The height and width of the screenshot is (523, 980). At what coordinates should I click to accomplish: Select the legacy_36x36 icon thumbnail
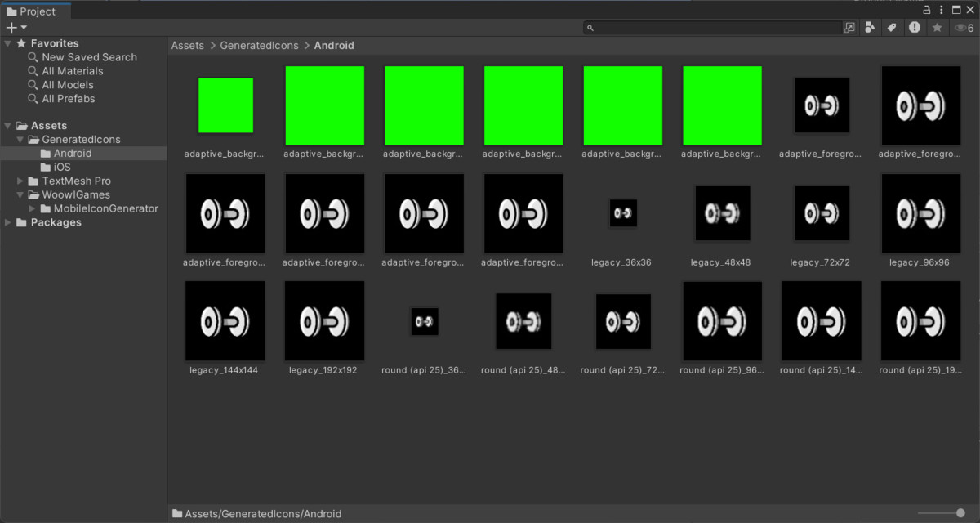point(622,214)
